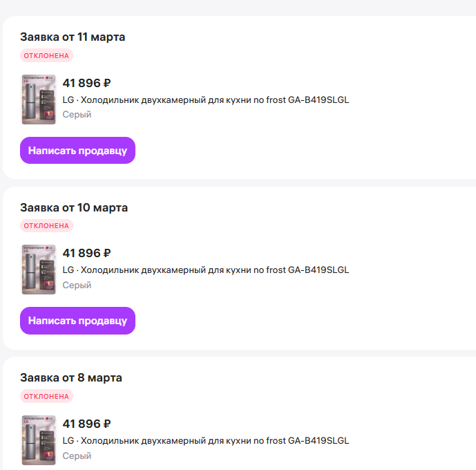Click the "Серый" color label in 8 March request

77,455
